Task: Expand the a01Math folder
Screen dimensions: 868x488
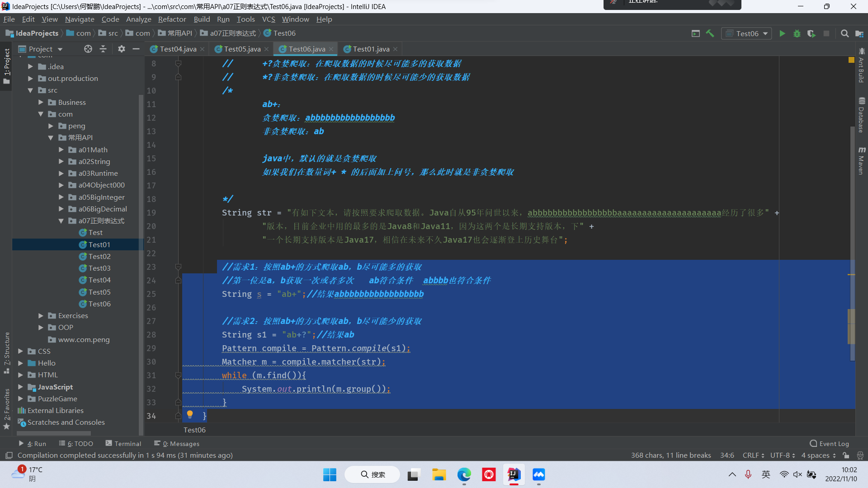Action: point(61,150)
